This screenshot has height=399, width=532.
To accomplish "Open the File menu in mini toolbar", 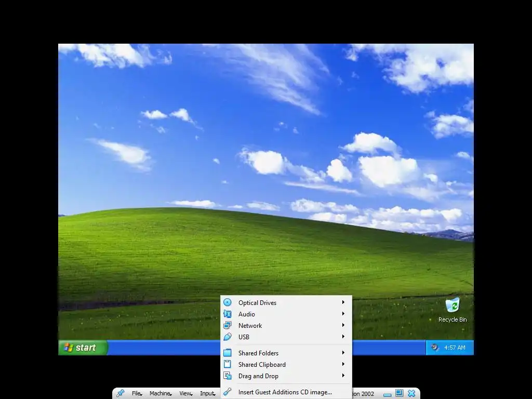I will pos(137,393).
